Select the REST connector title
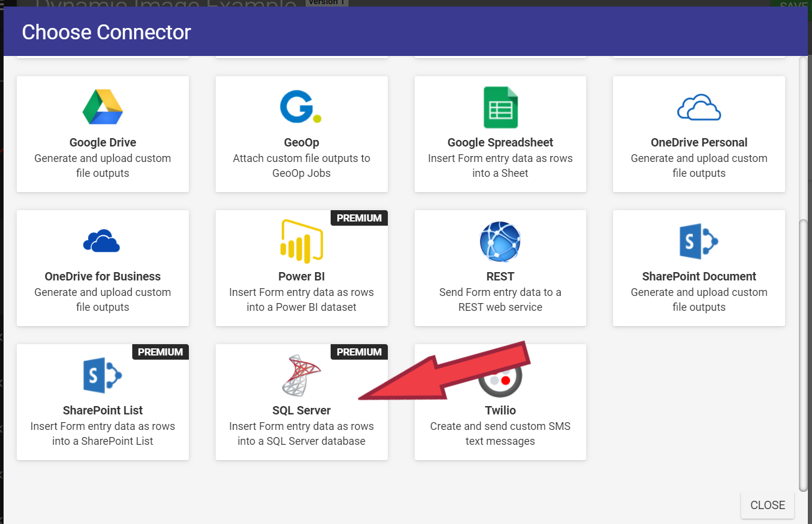Screen dimensions: 812x524 [x=500, y=276]
